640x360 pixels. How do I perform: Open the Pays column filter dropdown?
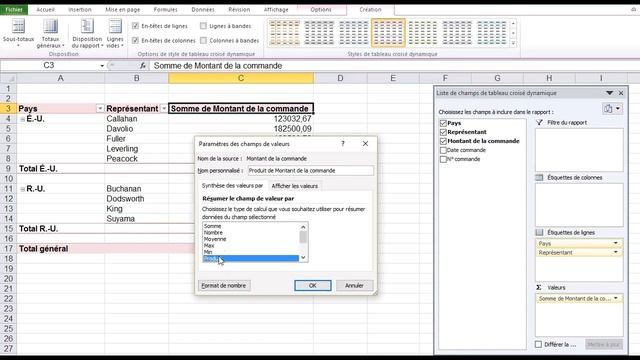100,109
